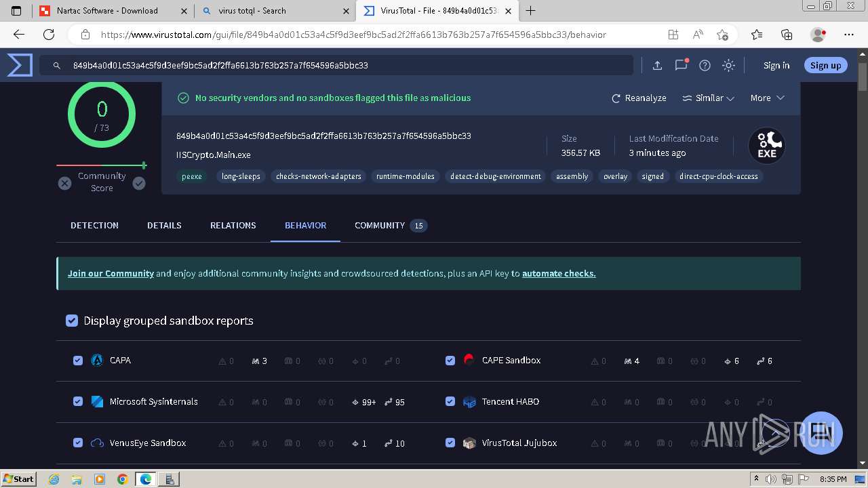
Task: Click the community score upvote check icon
Action: [x=139, y=183]
